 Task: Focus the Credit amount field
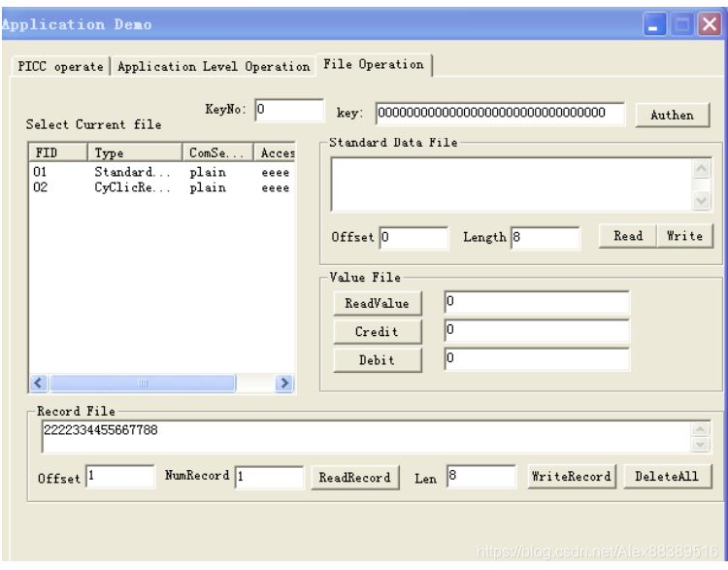point(537,331)
